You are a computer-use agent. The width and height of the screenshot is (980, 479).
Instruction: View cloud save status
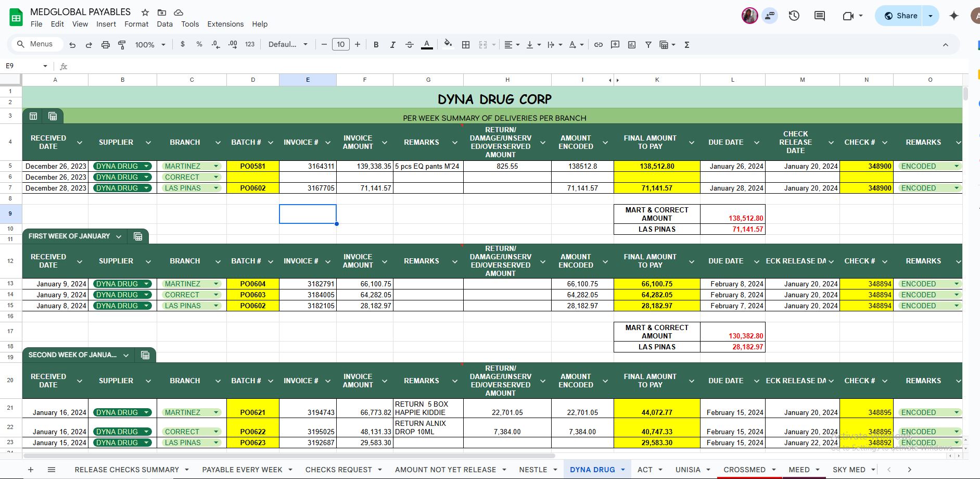179,12
